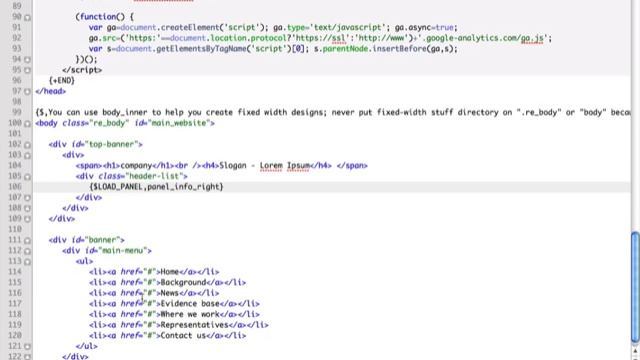Screen dimensions: 640x360
Task: Collapse the main-menu div fold at line 112
Action: 27,251
